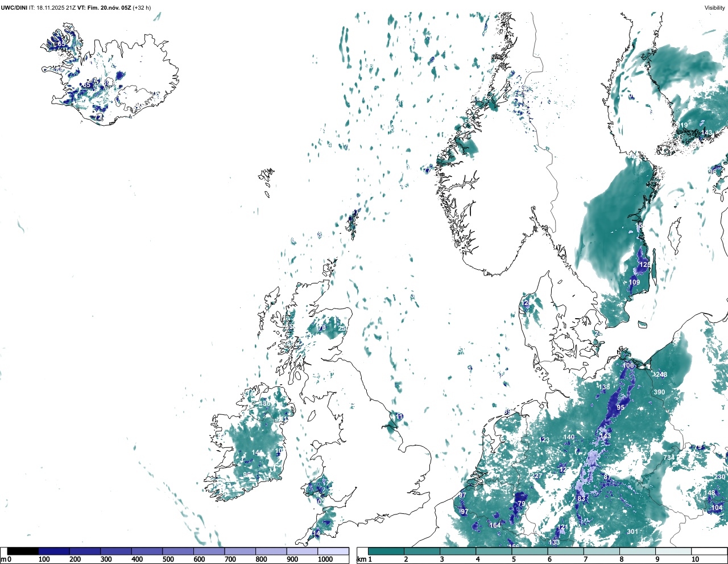728x564 pixels.
Task: Click the '784' visibility value on map
Action: point(669,458)
